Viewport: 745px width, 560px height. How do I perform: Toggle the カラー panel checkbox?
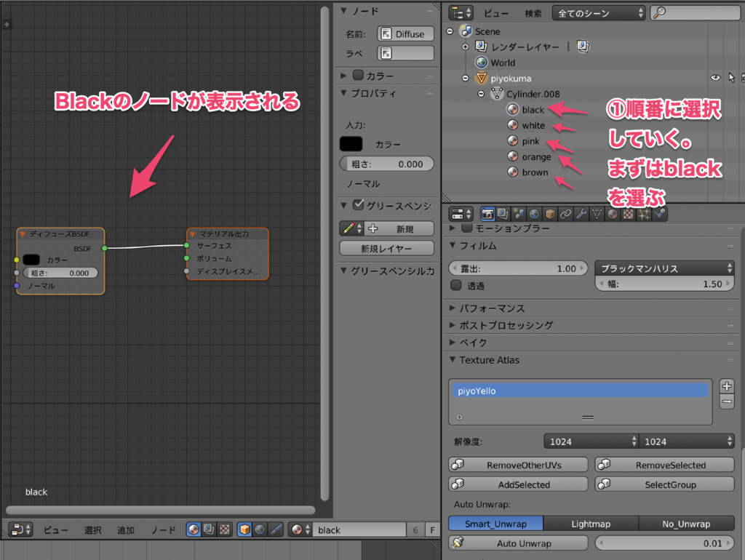pos(358,75)
